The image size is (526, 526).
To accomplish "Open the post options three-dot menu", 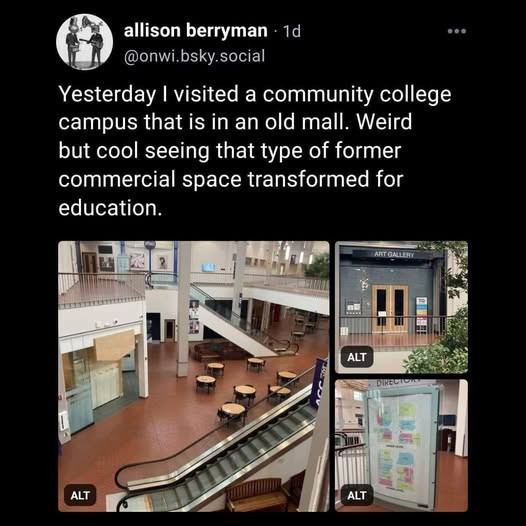I will pyautogui.click(x=457, y=31).
